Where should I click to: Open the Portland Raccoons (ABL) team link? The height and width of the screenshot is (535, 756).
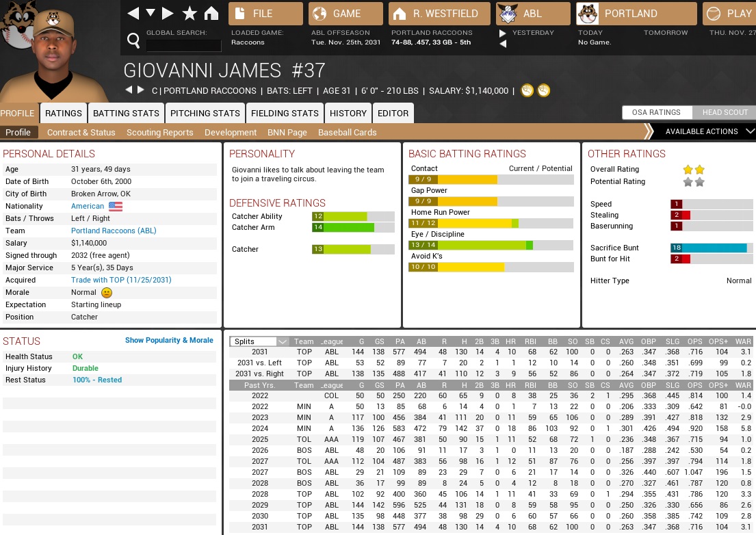pyautogui.click(x=114, y=231)
